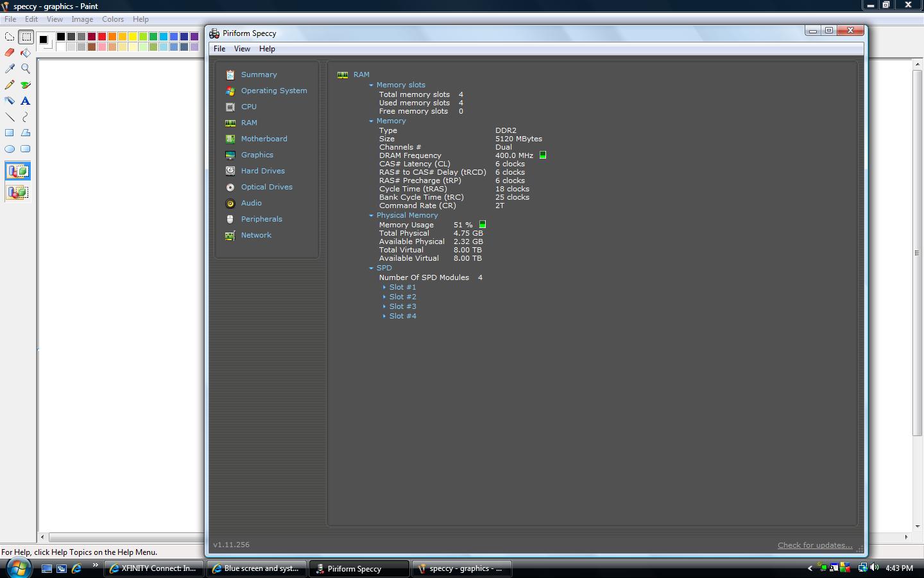924x578 pixels.
Task: Select the Text tool in Paint
Action: click(26, 101)
